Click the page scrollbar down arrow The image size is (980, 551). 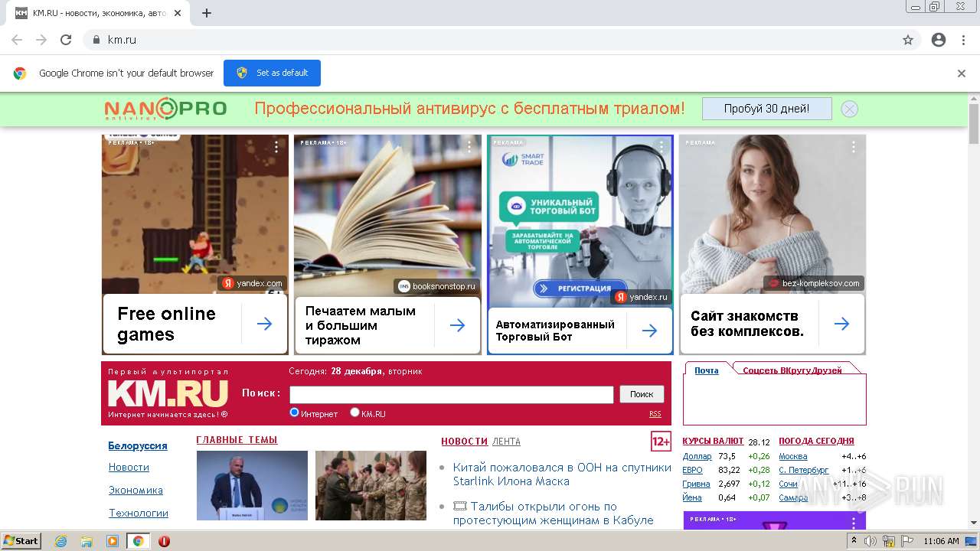974,523
